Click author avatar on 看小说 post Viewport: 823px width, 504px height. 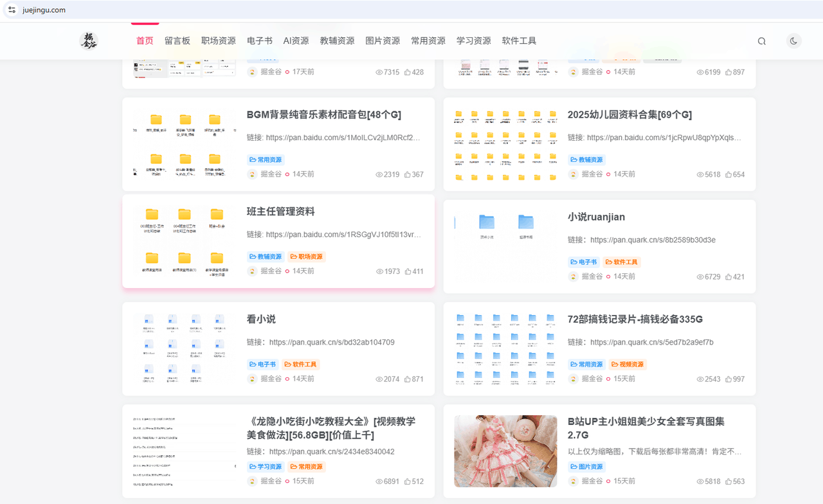tap(253, 379)
